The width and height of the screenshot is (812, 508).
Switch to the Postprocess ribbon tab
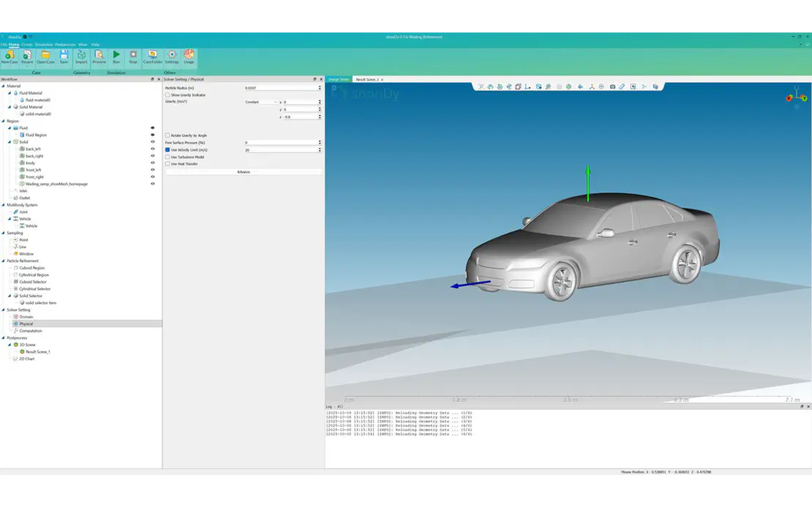coord(65,45)
